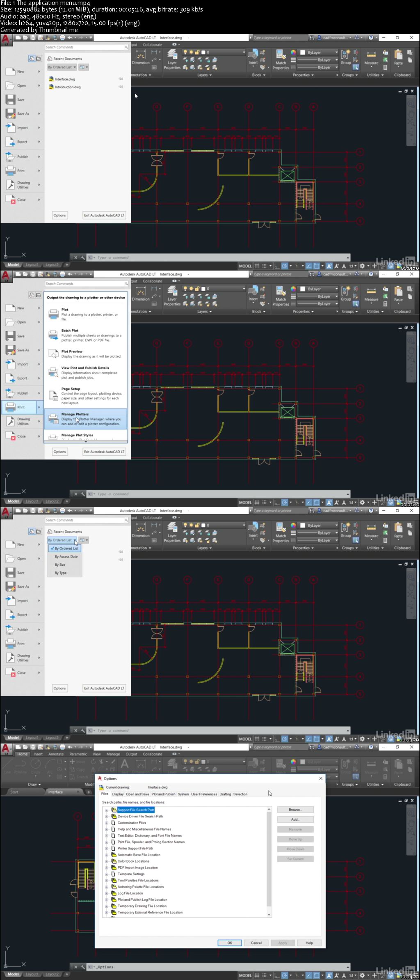Click folder icon beside Log File Location
The width and height of the screenshot is (420, 980).
(x=114, y=893)
